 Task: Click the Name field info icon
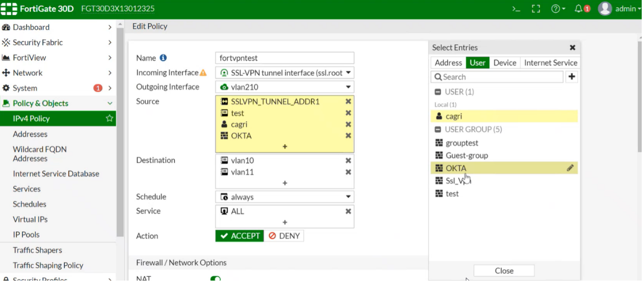[163, 58]
